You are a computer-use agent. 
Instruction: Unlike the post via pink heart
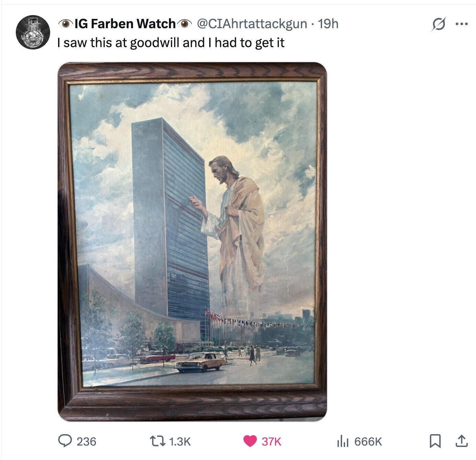point(250,441)
